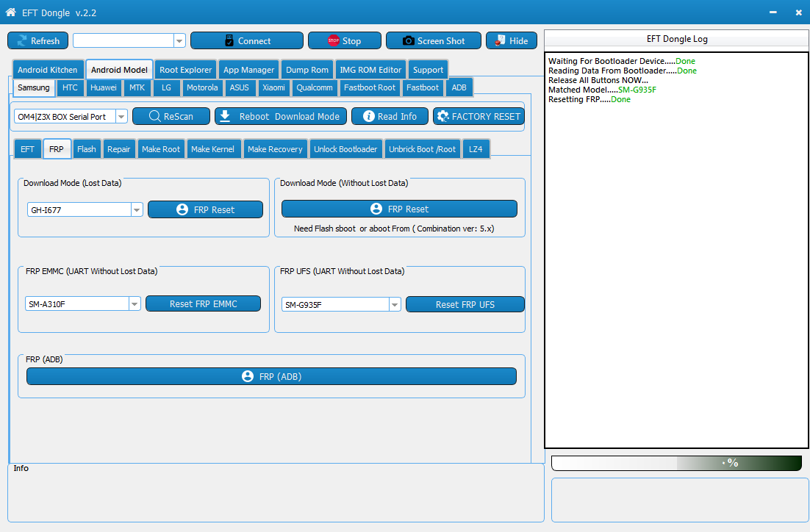Screen dimensions: 810x532
Task: Open the GH-I677 model dropdown
Action: click(137, 209)
